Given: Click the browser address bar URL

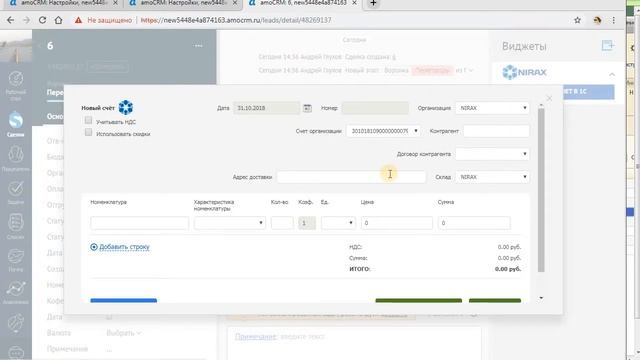Looking at the screenshot, I should tap(236, 20).
